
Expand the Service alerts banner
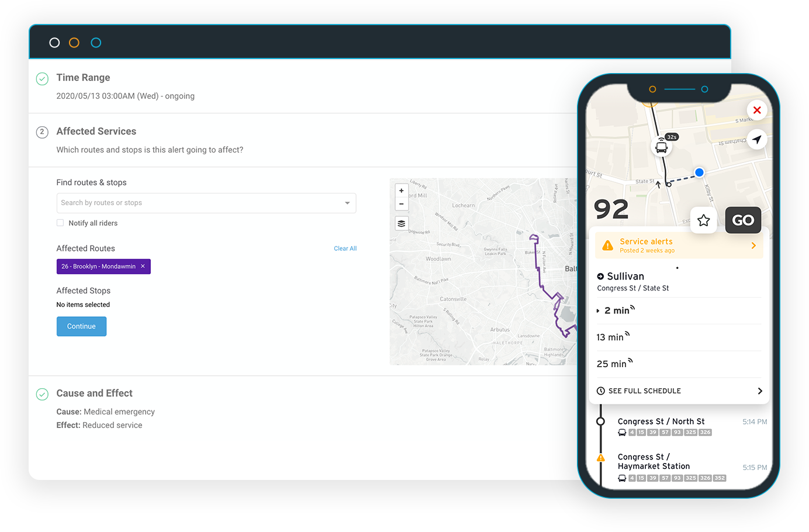coord(678,244)
